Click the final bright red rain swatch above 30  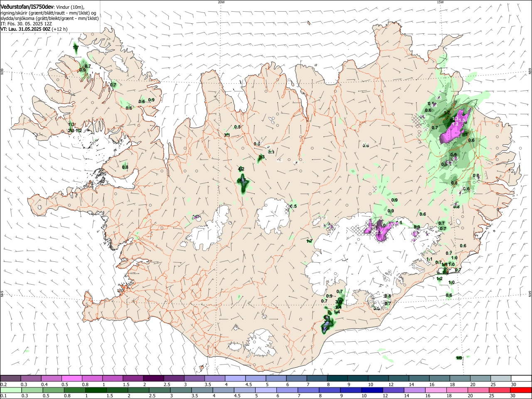point(521,390)
